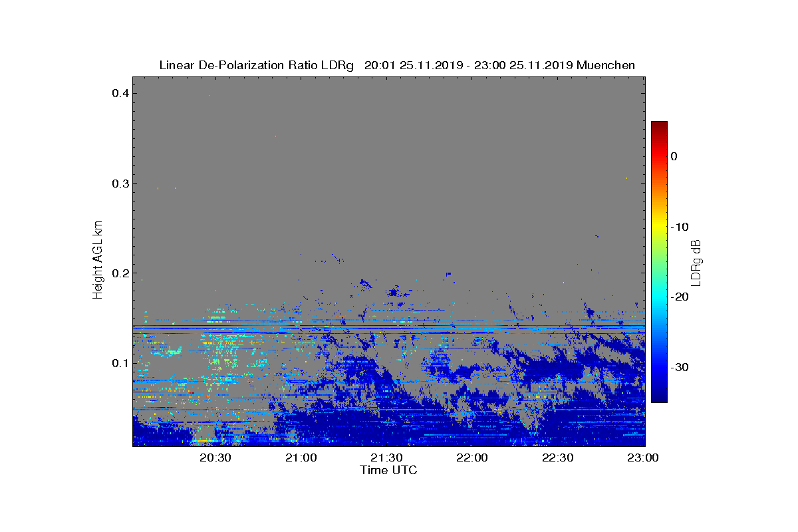Viewport: 798px width, 532px height.
Task: Click the '0.3' height axis label
Action: (x=119, y=183)
